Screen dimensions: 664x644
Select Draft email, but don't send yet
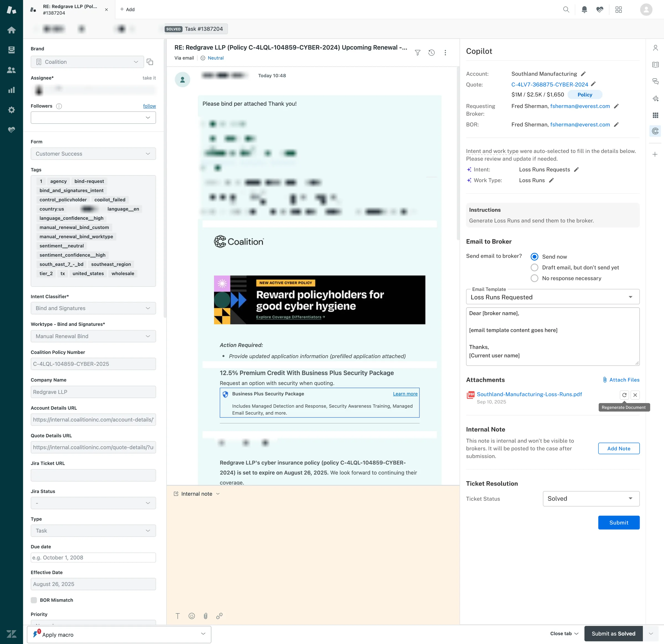[534, 267]
